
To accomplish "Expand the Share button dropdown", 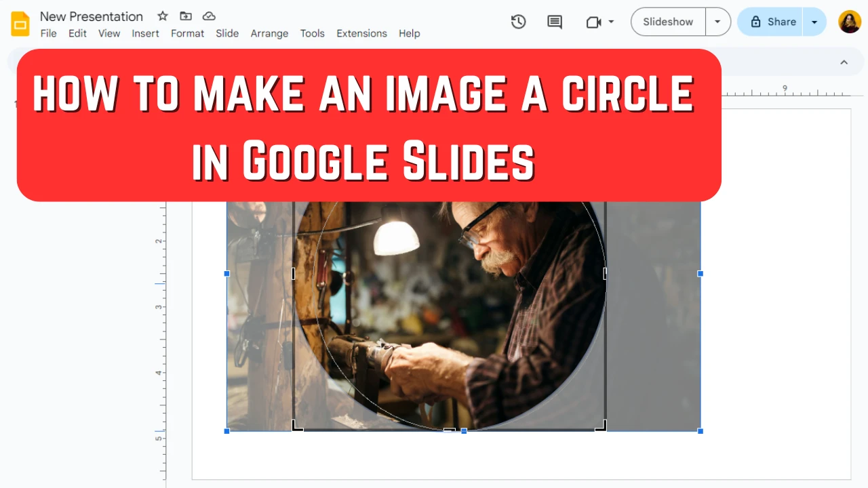I will pyautogui.click(x=814, y=21).
